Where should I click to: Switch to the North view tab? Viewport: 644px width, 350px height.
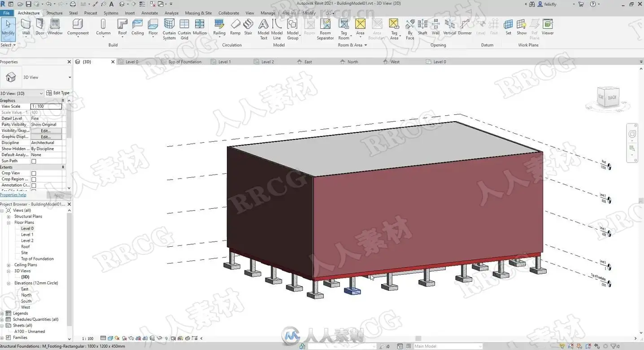[352, 62]
